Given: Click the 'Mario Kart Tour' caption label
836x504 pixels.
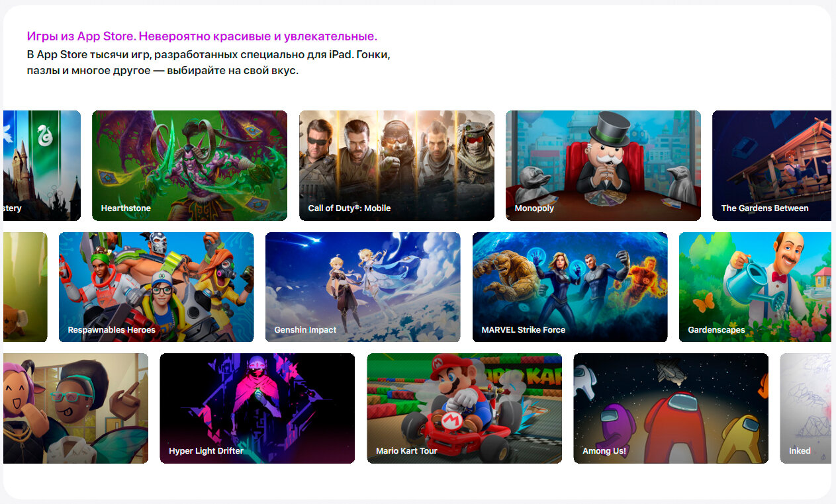Looking at the screenshot, I should pyautogui.click(x=406, y=451).
